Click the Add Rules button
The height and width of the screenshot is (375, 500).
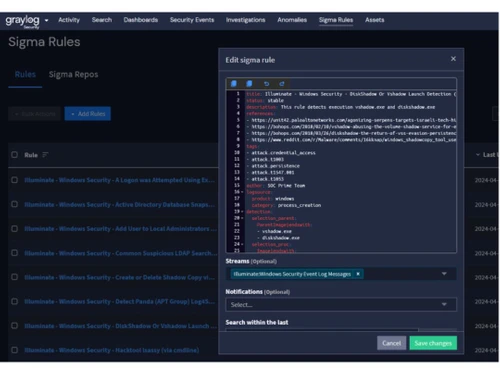tap(88, 114)
